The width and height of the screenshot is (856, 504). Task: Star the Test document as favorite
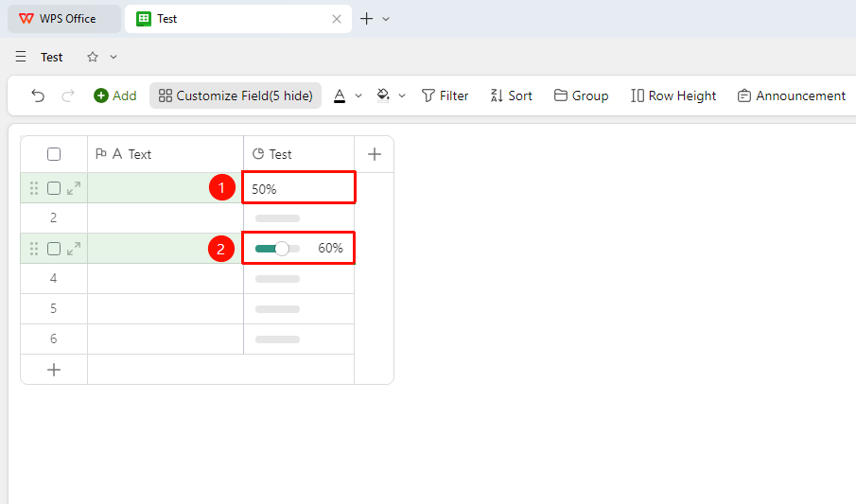(93, 57)
